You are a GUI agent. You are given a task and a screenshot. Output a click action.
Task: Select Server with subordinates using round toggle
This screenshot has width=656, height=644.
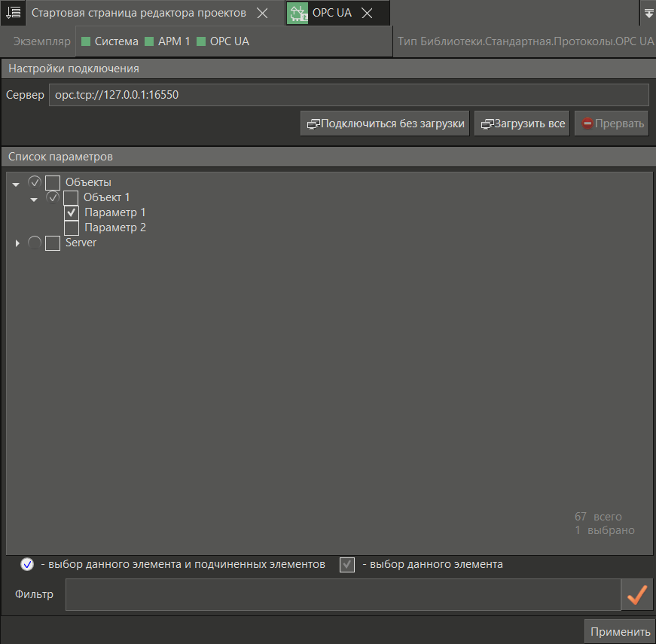[x=35, y=243]
